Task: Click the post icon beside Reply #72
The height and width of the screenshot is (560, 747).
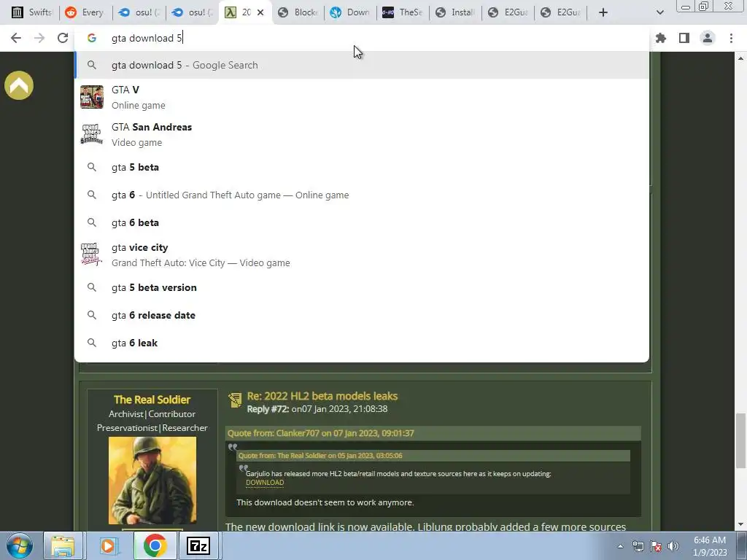Action: [235, 400]
